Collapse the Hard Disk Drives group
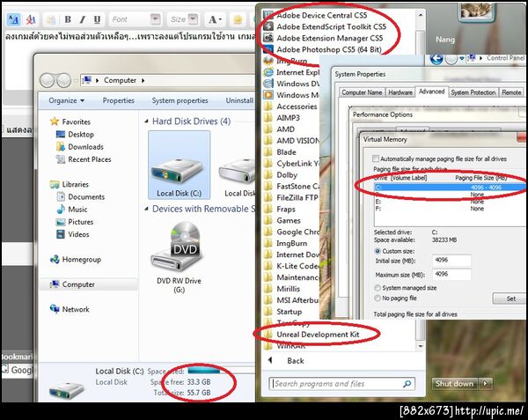This screenshot has height=420, width=528. pyautogui.click(x=146, y=122)
